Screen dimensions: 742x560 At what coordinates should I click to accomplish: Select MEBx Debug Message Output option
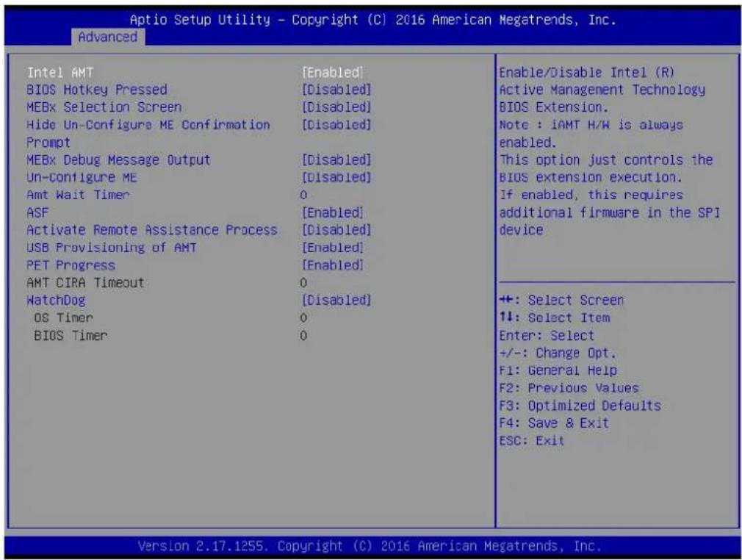coord(118,160)
